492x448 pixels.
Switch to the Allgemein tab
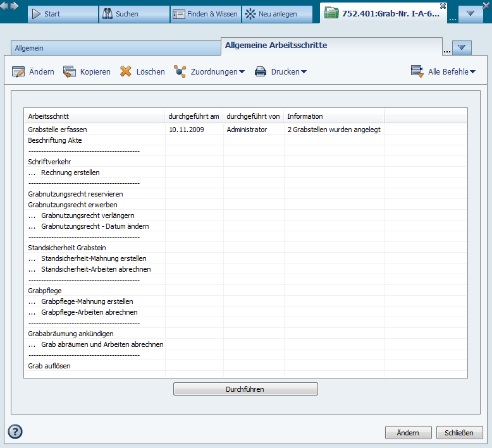114,48
